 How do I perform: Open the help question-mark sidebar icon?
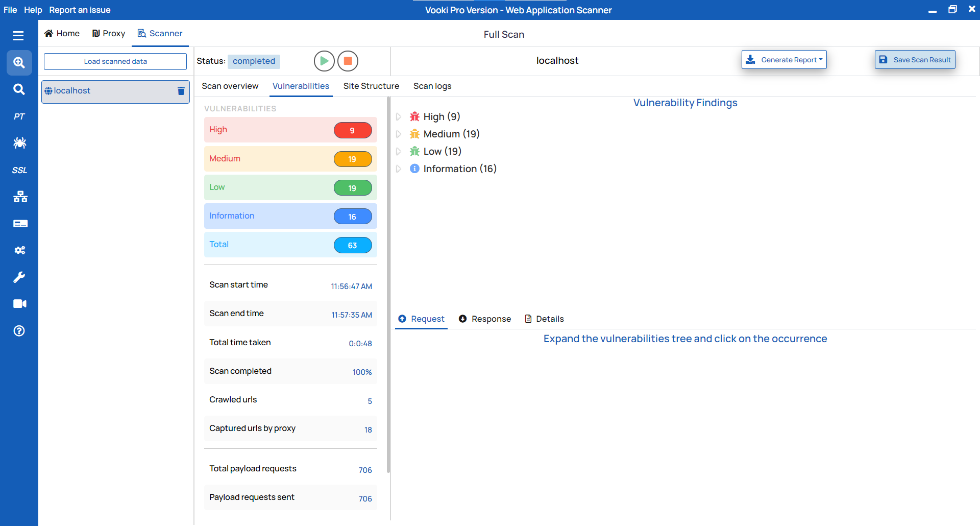pos(19,331)
